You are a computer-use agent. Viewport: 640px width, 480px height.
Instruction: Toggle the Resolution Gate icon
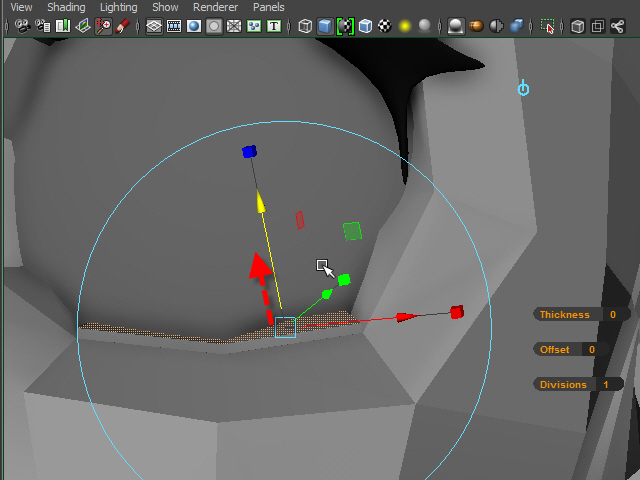click(x=194, y=27)
